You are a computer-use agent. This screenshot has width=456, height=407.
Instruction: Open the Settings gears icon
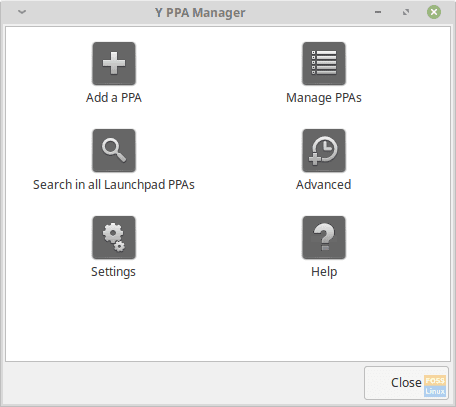tap(114, 237)
